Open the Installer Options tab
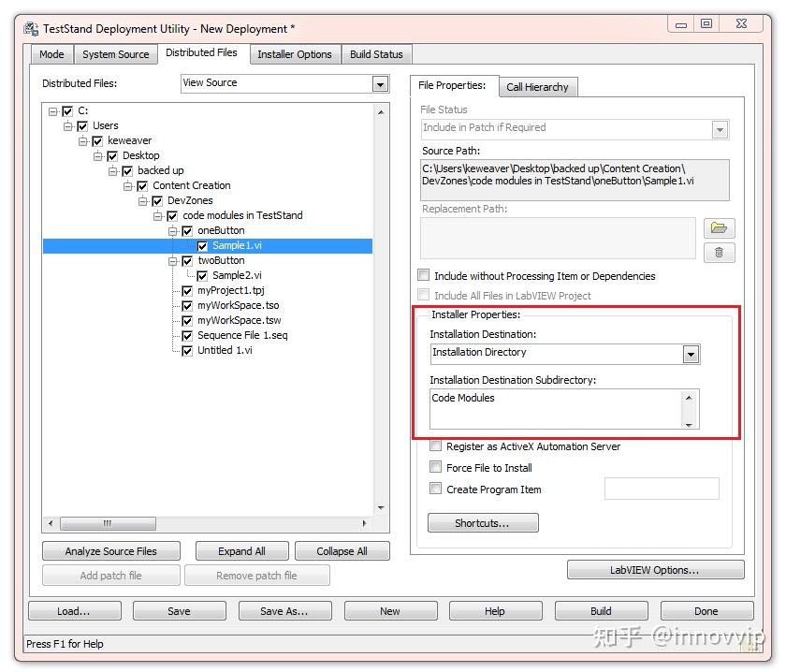This screenshot has width=786, height=672. coord(295,54)
